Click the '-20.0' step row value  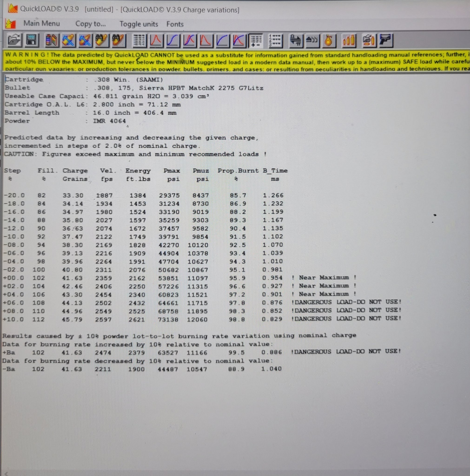click(x=14, y=195)
